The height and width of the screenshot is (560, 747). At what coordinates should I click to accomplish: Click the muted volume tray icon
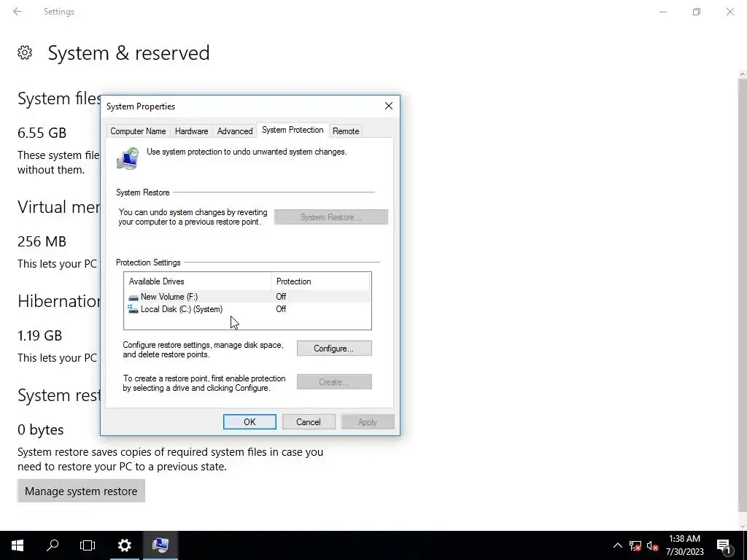(x=653, y=545)
